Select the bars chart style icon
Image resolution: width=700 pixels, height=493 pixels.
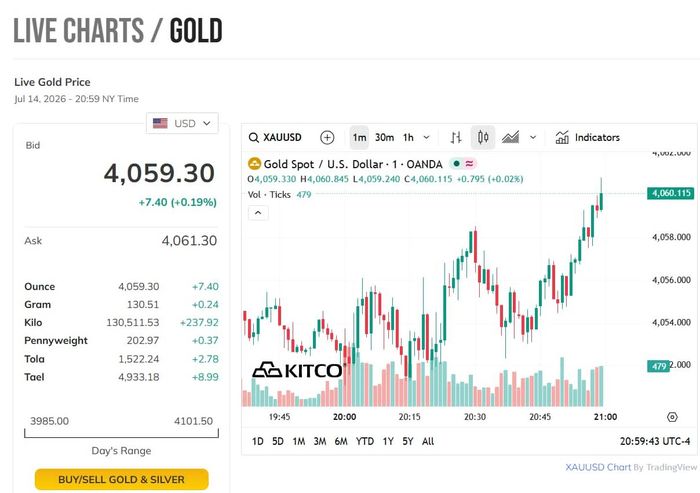coord(456,138)
